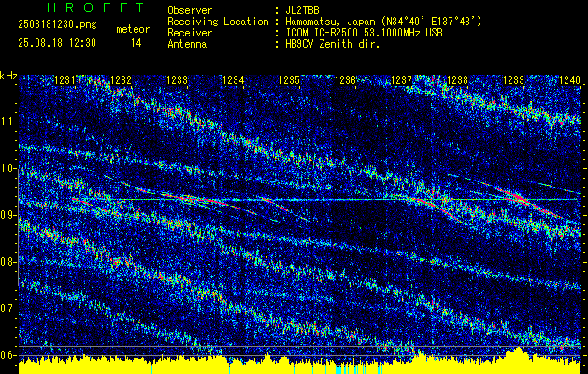Click the 0.9 kHz axis label

coord(8,215)
